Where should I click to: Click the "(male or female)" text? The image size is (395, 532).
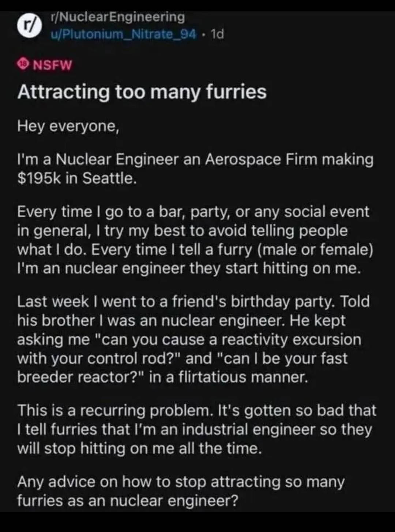click(316, 250)
